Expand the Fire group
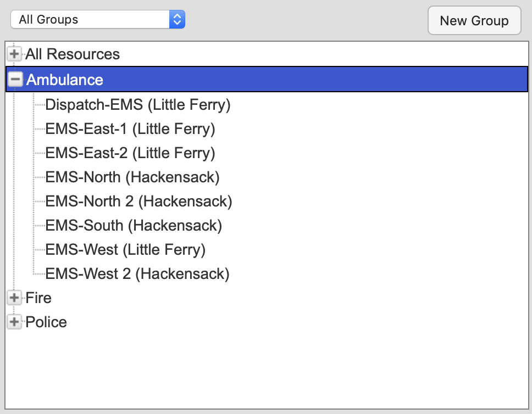The height and width of the screenshot is (414, 532). click(14, 297)
